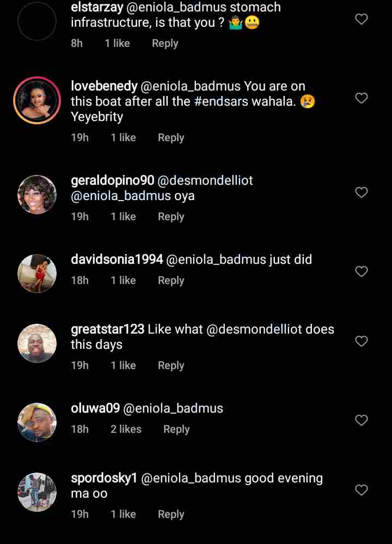Viewport: 392px width, 544px height.
Task: Open the #endsars hashtag
Action: point(221,101)
